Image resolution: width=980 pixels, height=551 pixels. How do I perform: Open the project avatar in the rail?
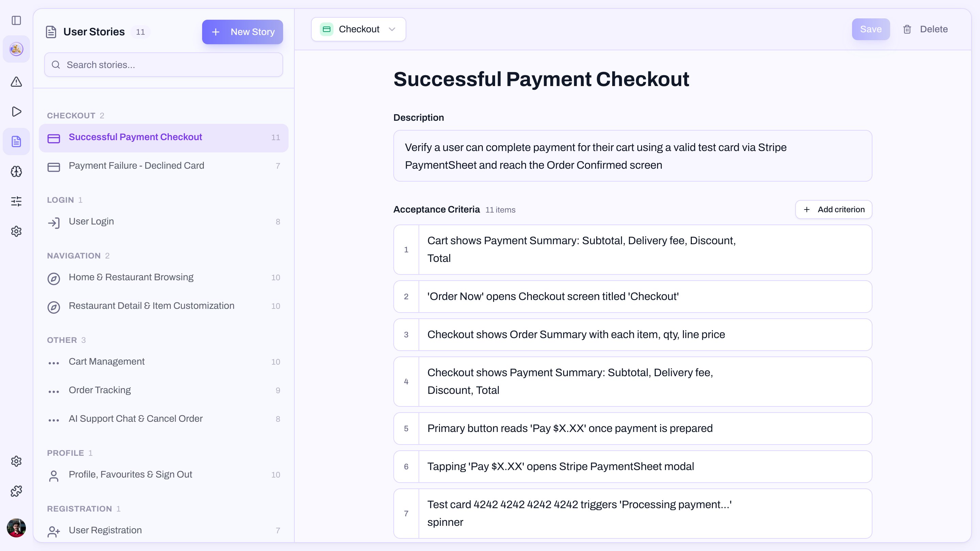(16, 49)
